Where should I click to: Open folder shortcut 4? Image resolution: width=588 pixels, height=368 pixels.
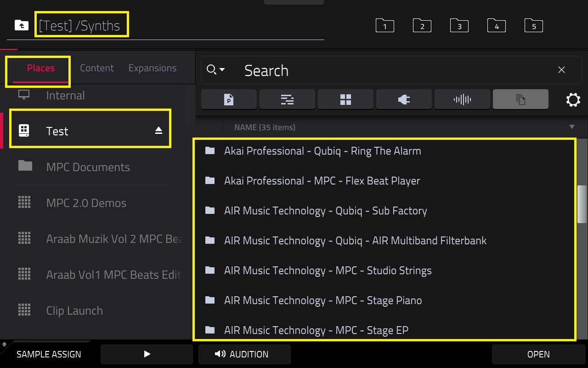(x=497, y=26)
